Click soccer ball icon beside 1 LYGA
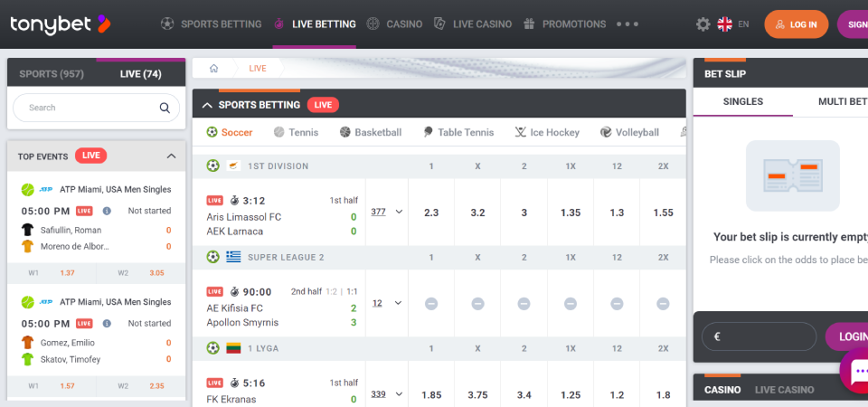Viewport: 868px width, 407px height. (x=213, y=348)
